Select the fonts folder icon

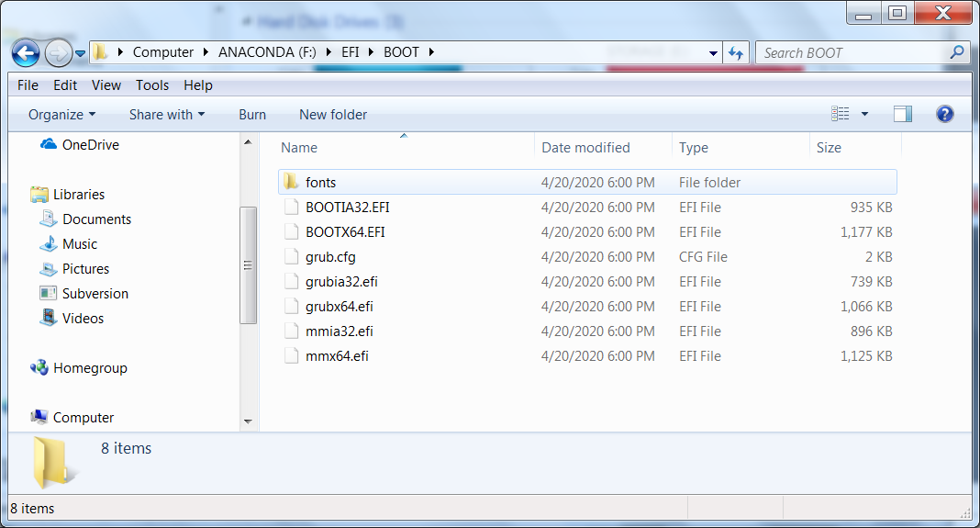coord(292,183)
